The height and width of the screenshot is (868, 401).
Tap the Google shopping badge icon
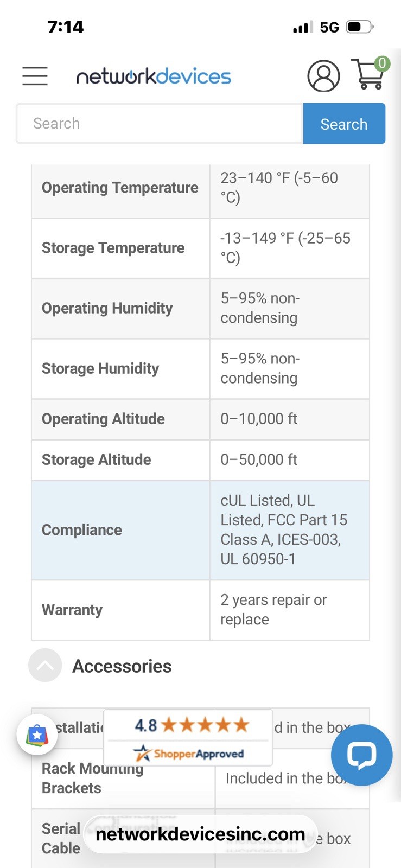37,736
